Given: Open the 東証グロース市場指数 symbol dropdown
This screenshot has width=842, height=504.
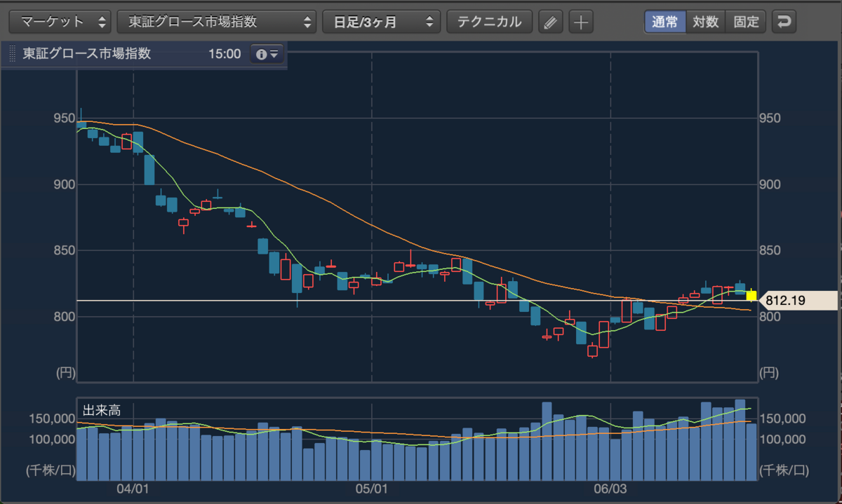Looking at the screenshot, I should 217,22.
